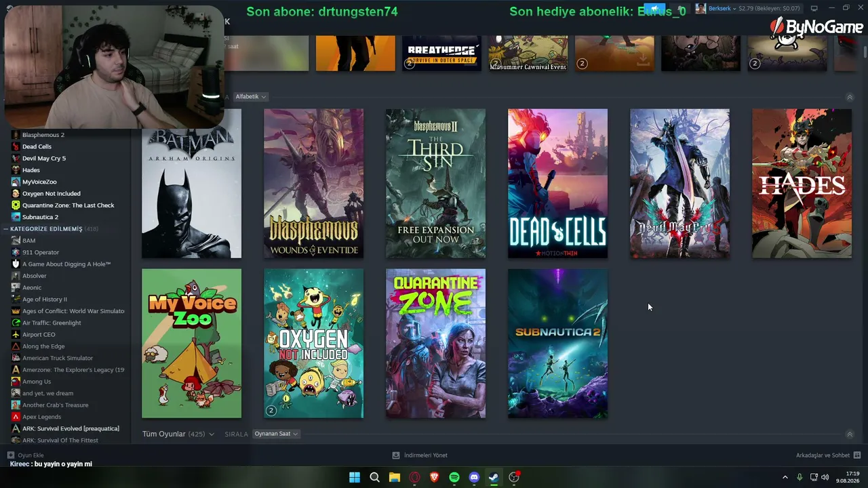This screenshot has width=868, height=488.
Task: Open Opera browser from the taskbar
Action: 414,477
